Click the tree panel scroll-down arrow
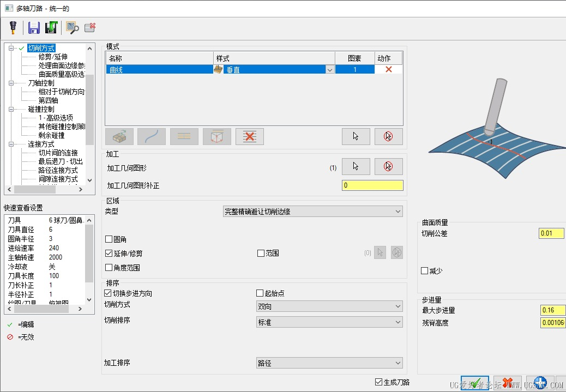 coord(90,180)
